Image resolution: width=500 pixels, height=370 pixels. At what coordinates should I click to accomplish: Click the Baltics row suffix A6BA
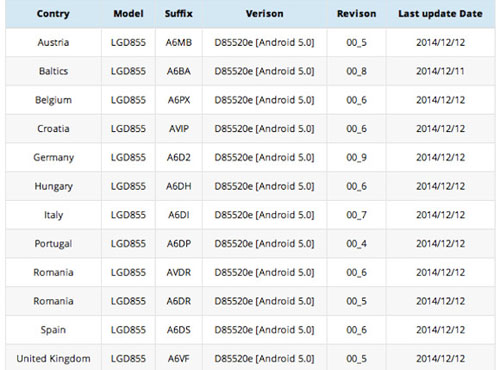(x=179, y=71)
